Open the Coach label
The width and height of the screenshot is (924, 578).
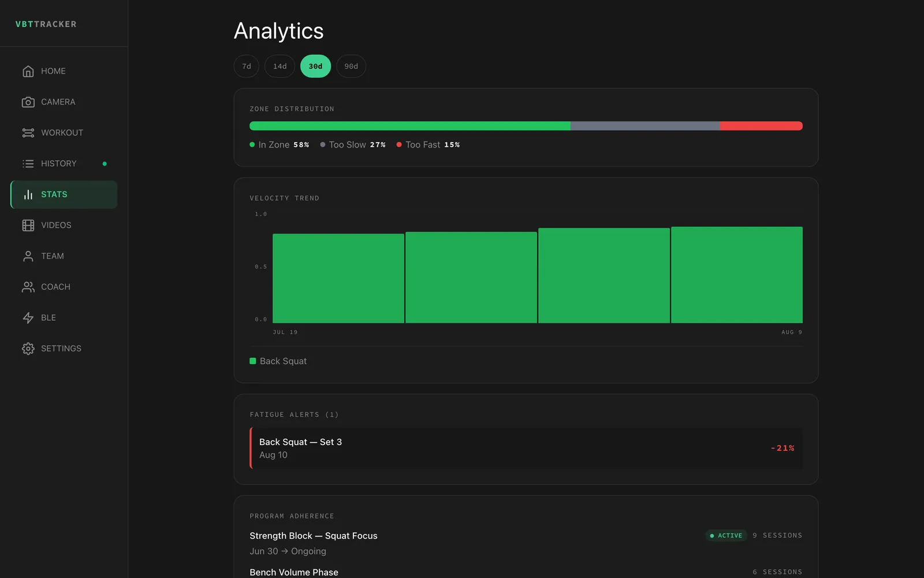pos(55,287)
